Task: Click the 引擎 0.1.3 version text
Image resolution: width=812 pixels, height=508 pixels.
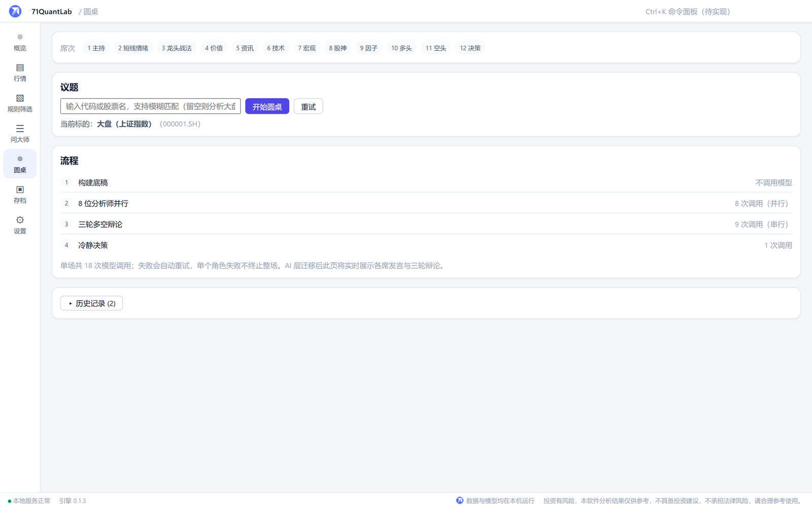Action: pyautogui.click(x=73, y=501)
